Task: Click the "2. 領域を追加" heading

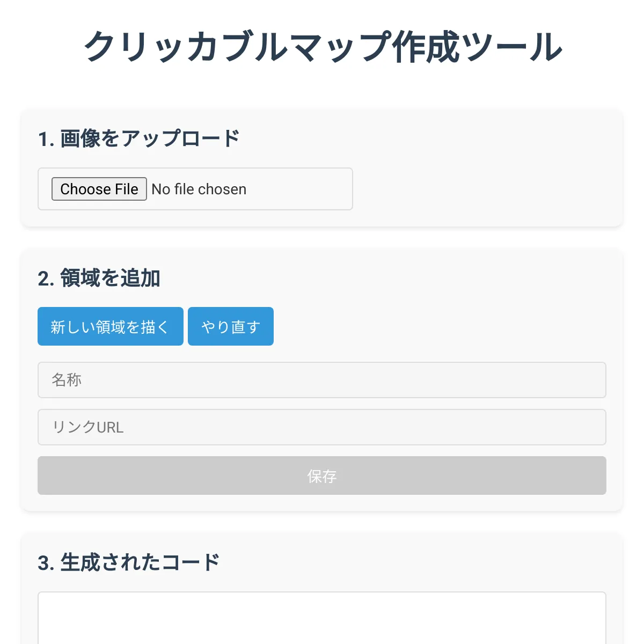Action: pyautogui.click(x=99, y=278)
